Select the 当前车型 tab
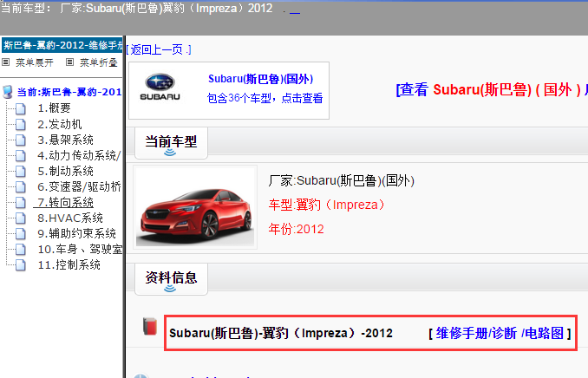Screen dimensions: 588x378 click(x=171, y=143)
